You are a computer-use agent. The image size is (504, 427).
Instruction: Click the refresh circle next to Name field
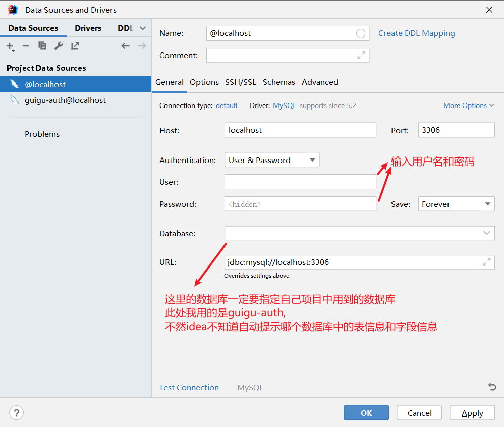coord(360,33)
